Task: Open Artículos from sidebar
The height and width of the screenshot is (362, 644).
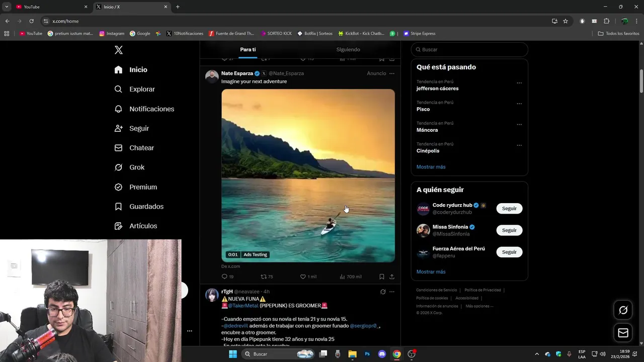Action: 136,226
